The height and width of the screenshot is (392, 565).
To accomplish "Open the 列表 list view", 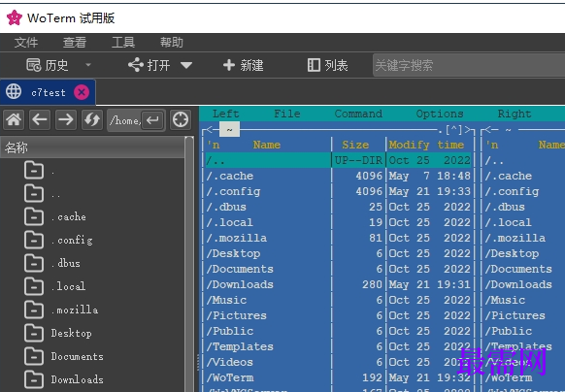I will (x=327, y=65).
